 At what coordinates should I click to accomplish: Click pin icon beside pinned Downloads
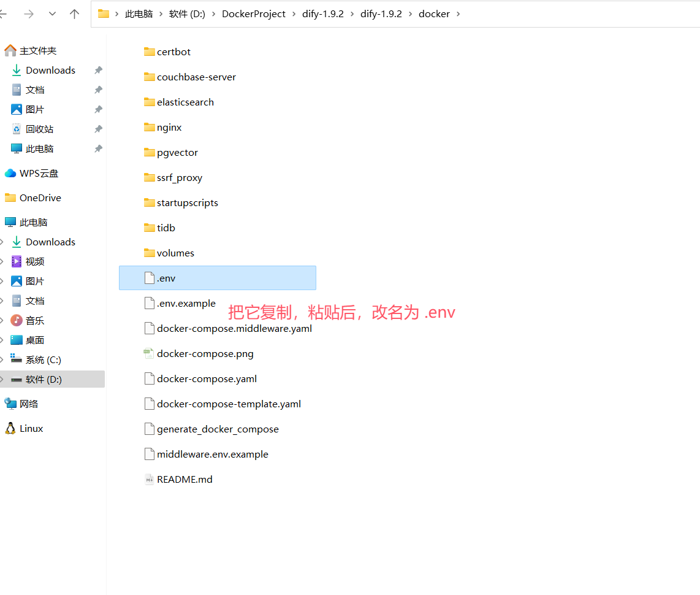[x=98, y=70]
